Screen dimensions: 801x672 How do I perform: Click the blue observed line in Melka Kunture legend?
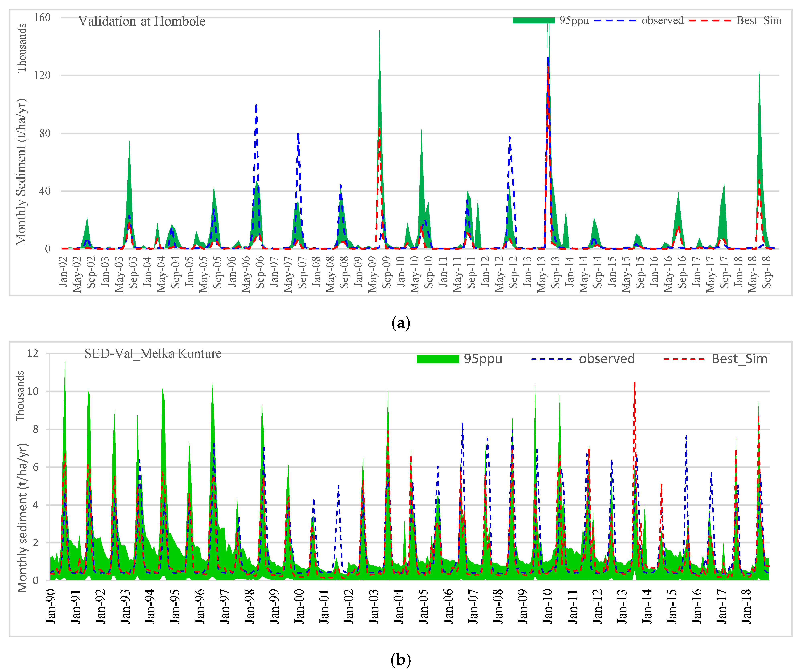[551, 359]
